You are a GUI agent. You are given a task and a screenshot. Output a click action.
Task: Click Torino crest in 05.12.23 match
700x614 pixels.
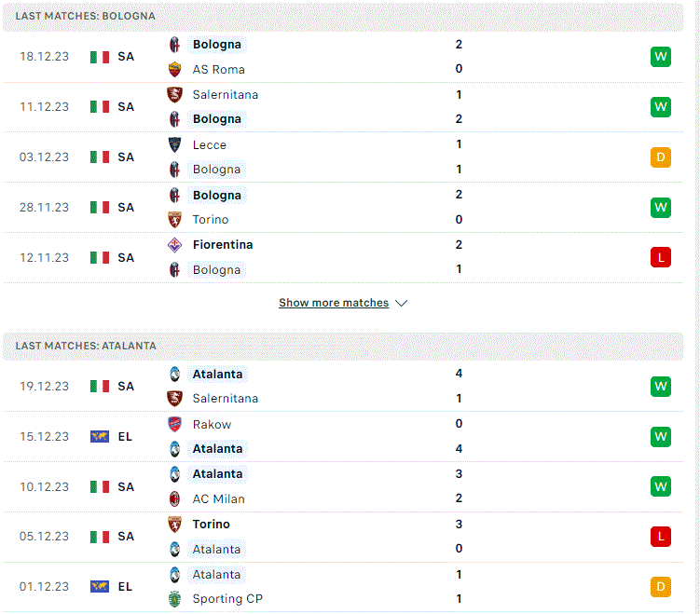[x=174, y=524]
